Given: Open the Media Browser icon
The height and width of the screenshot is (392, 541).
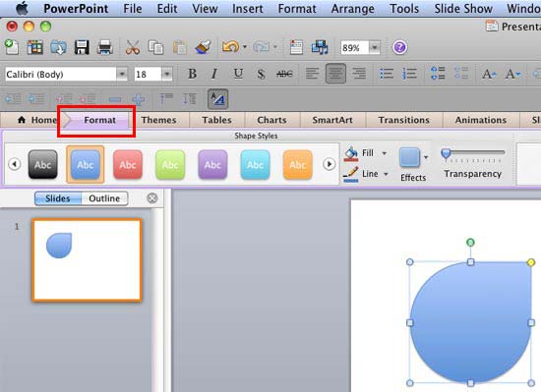Looking at the screenshot, I should point(320,47).
